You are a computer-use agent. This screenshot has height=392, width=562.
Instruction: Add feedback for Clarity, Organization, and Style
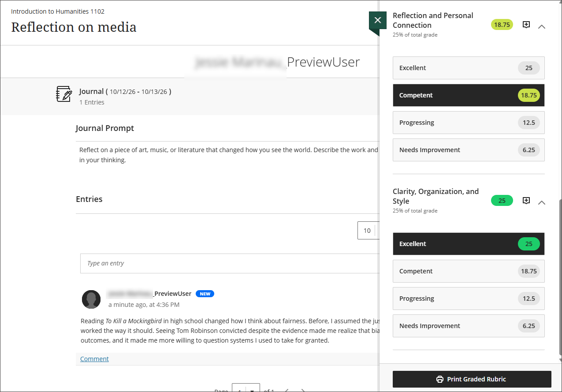526,201
